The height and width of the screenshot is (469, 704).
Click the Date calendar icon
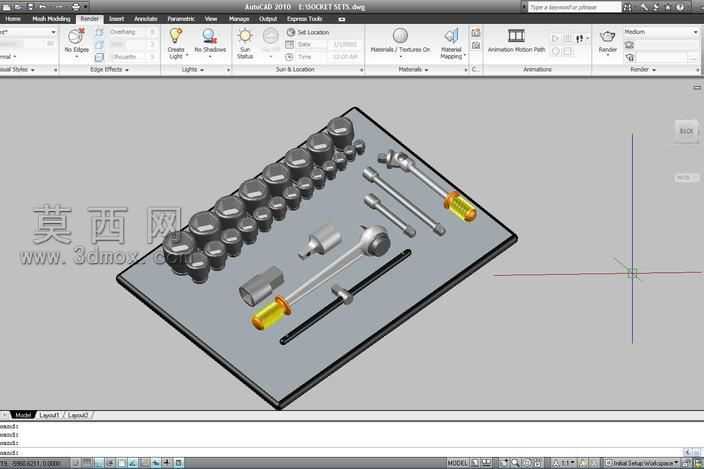click(x=290, y=44)
